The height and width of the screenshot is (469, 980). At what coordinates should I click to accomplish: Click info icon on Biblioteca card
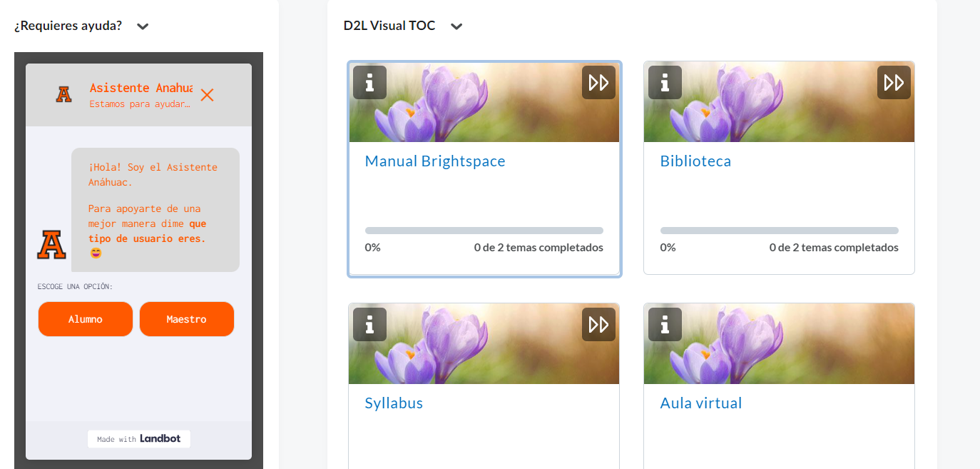coord(665,83)
